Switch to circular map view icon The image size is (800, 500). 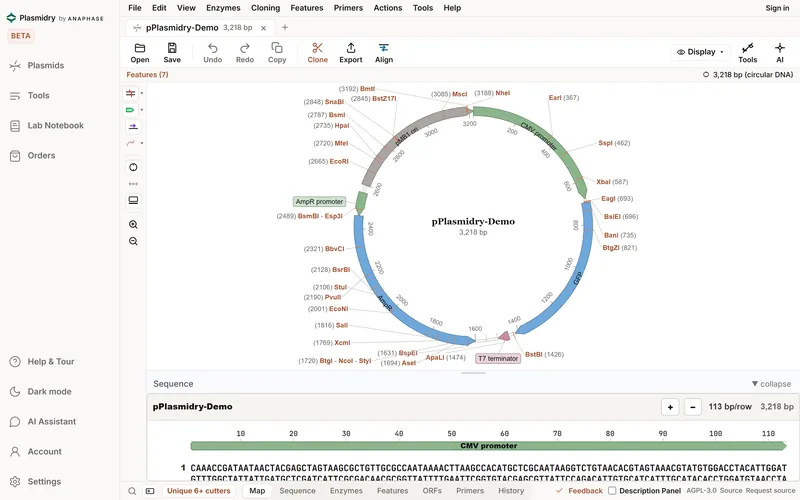point(133,167)
